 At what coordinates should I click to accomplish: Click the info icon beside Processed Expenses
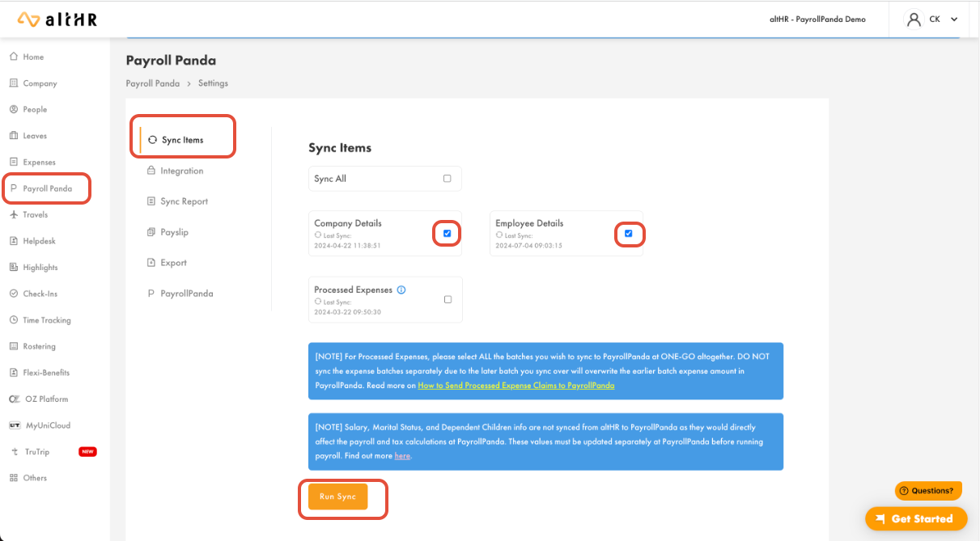(401, 290)
